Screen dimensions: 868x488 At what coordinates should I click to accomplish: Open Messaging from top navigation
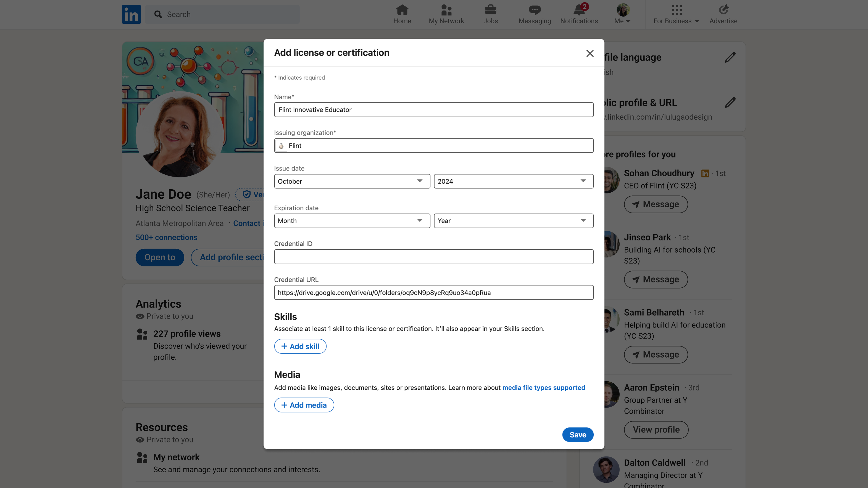pyautogui.click(x=534, y=14)
